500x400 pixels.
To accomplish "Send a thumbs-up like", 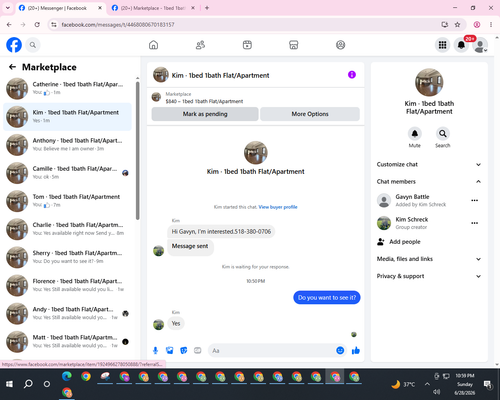I will (356, 350).
